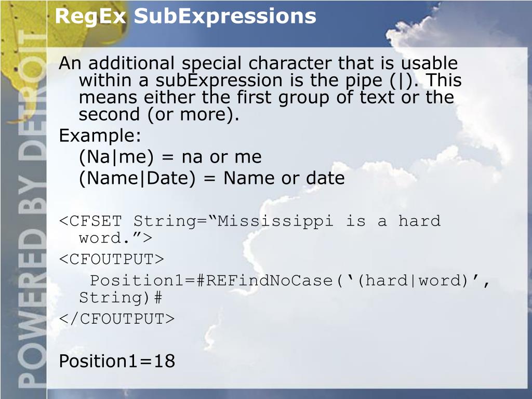Click the '(Na|me) = na or me' line
Screen dimensions: 532x399
170,157
